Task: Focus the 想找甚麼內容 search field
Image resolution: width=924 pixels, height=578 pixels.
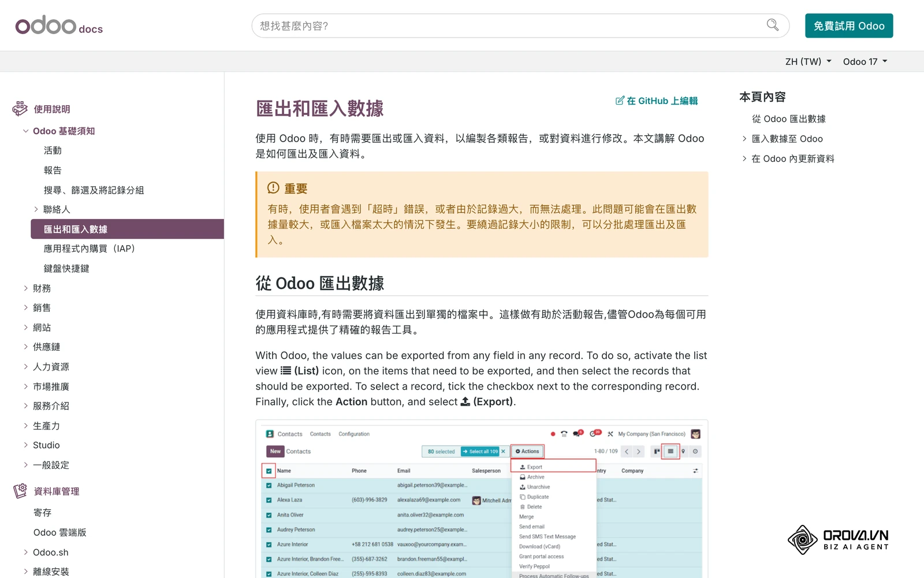Action: (520, 26)
